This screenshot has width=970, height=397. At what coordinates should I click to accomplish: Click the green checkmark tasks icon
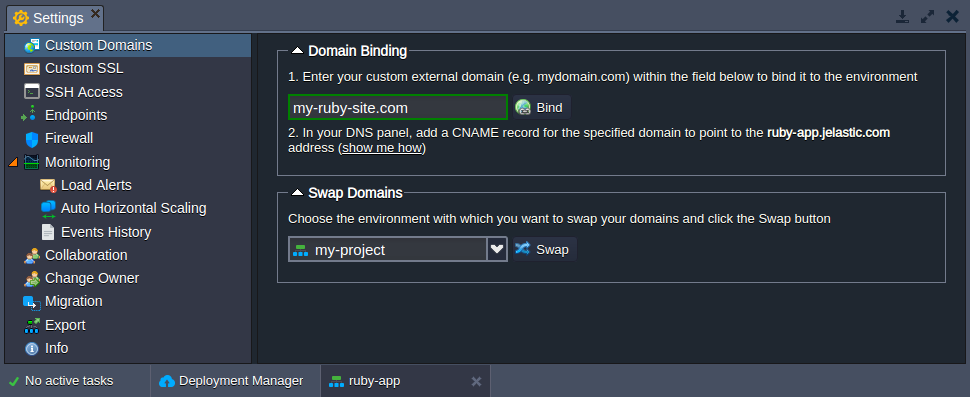click(x=14, y=382)
